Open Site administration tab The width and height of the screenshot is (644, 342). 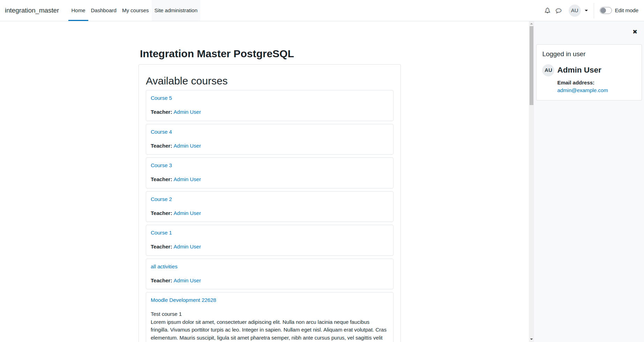[176, 10]
